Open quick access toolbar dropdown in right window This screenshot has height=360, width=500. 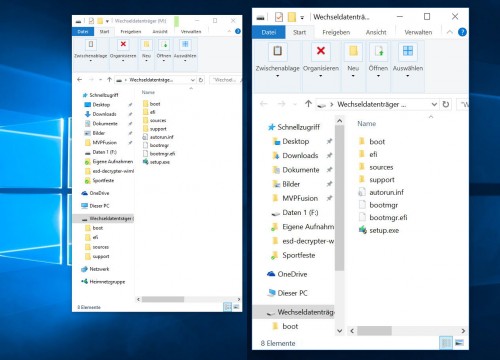(302, 18)
